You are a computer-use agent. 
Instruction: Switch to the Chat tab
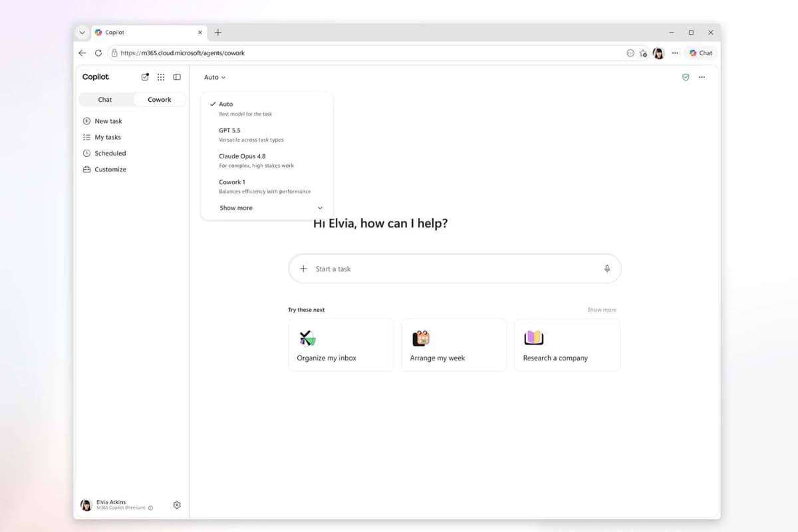(x=105, y=100)
